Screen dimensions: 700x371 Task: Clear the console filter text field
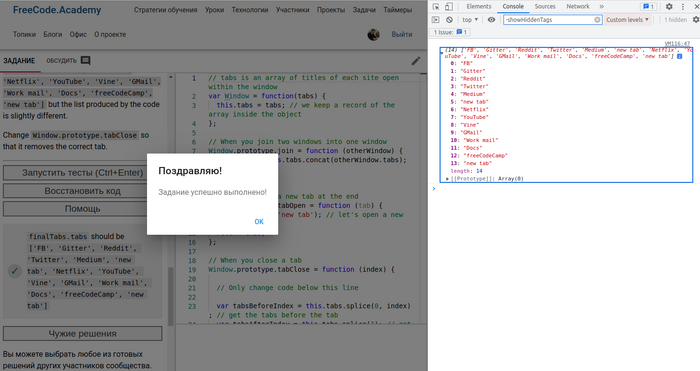coord(597,20)
